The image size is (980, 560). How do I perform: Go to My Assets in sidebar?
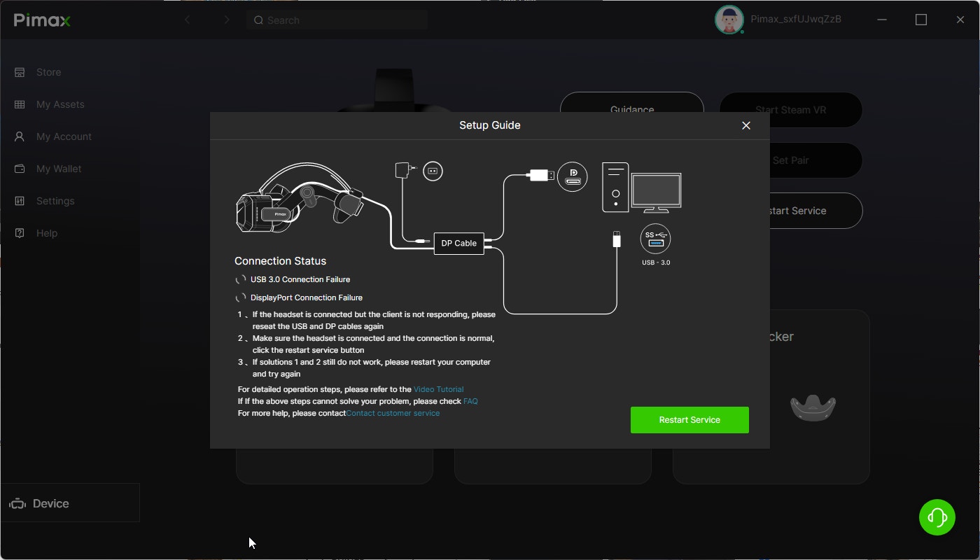pos(59,104)
